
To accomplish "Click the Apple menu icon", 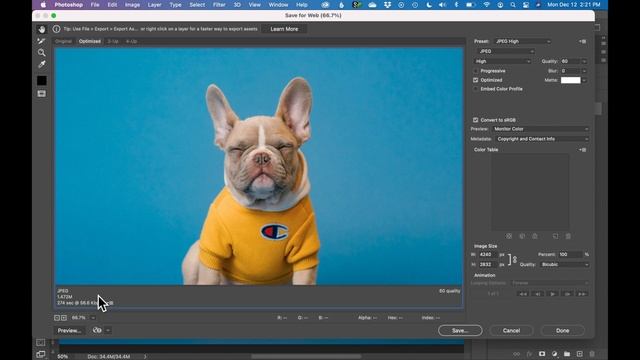I will point(43,5).
